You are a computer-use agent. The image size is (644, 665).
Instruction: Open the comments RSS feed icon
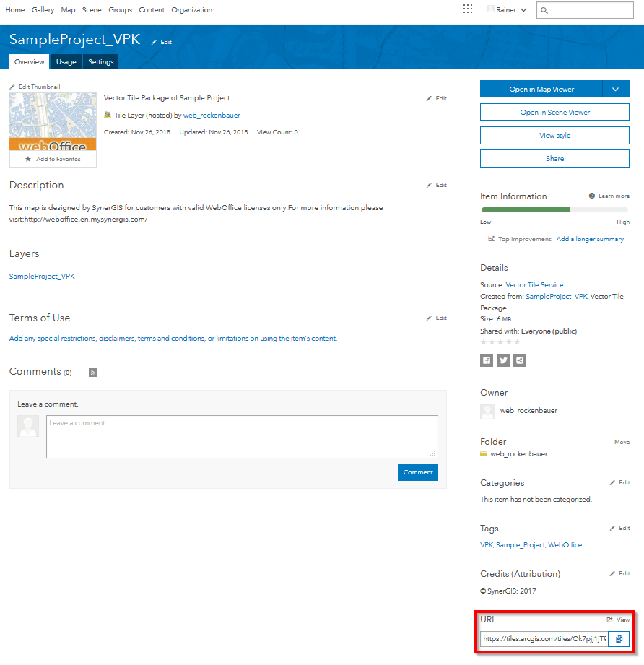click(x=92, y=373)
